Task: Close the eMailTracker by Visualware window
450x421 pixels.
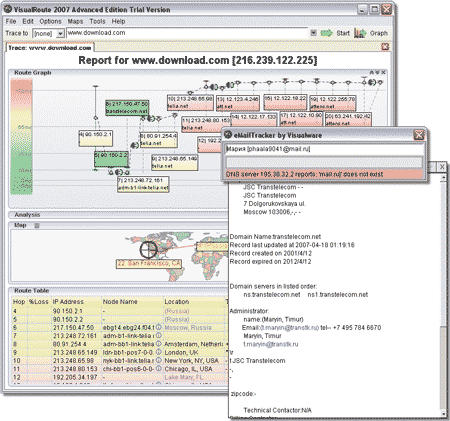Action: (x=418, y=135)
